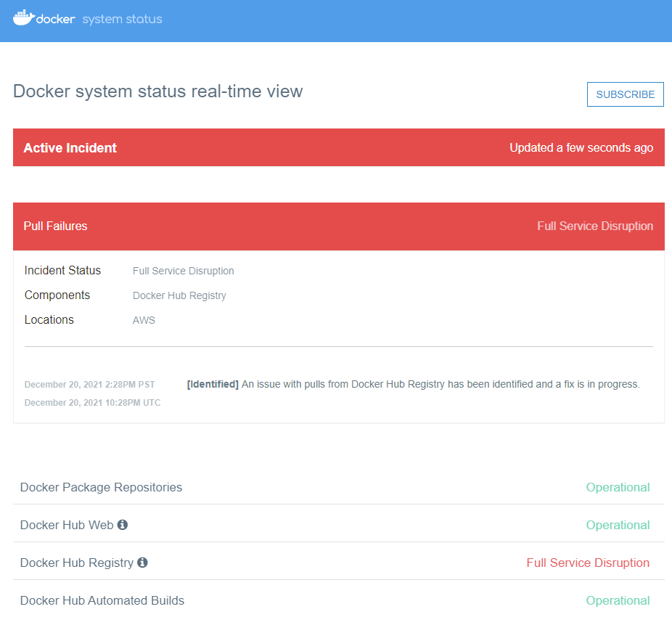
Task: Click the 'AWS' location value
Action: [x=144, y=320]
